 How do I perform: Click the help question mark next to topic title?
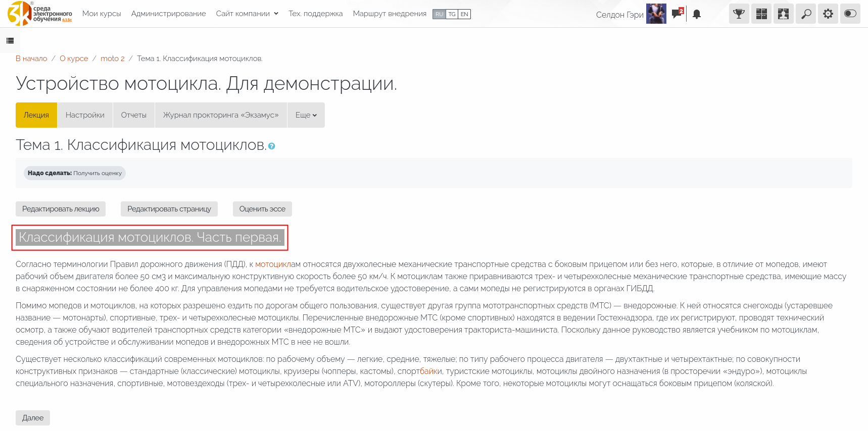coord(272,146)
